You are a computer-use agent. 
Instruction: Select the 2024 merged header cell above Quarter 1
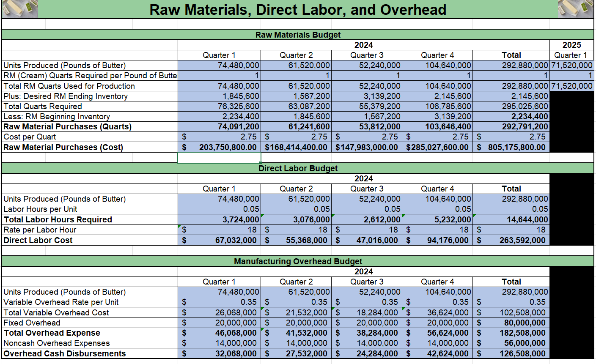(x=363, y=45)
